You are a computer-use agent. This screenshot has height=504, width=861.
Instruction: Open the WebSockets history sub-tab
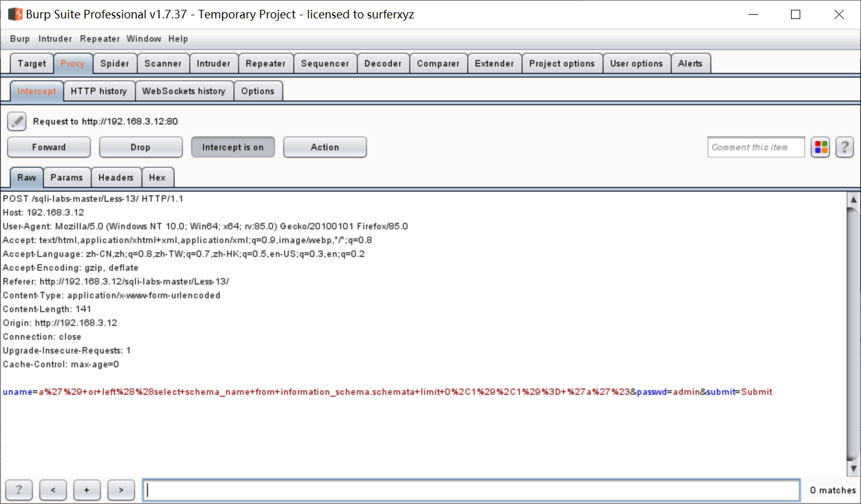point(184,91)
